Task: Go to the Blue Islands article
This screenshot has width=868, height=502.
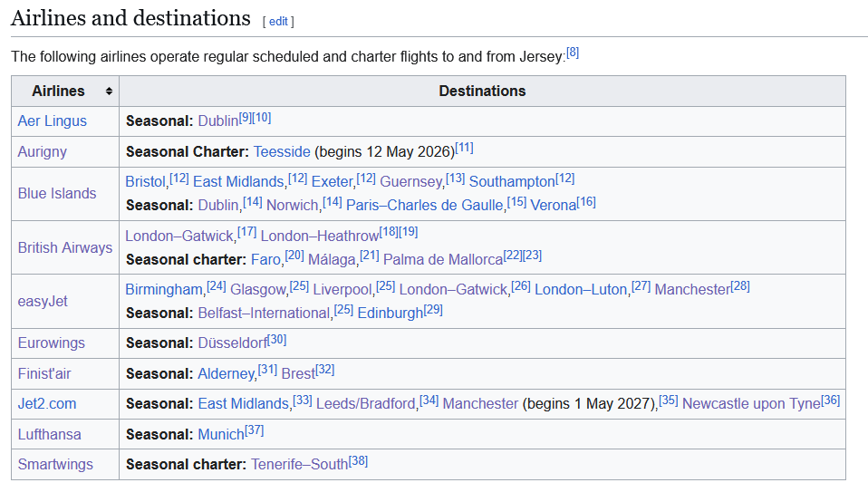Action: pos(57,193)
